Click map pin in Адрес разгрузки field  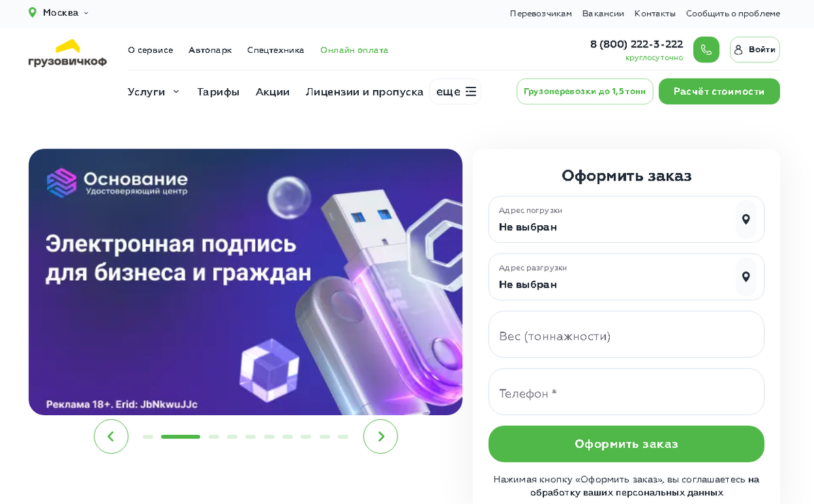point(745,277)
